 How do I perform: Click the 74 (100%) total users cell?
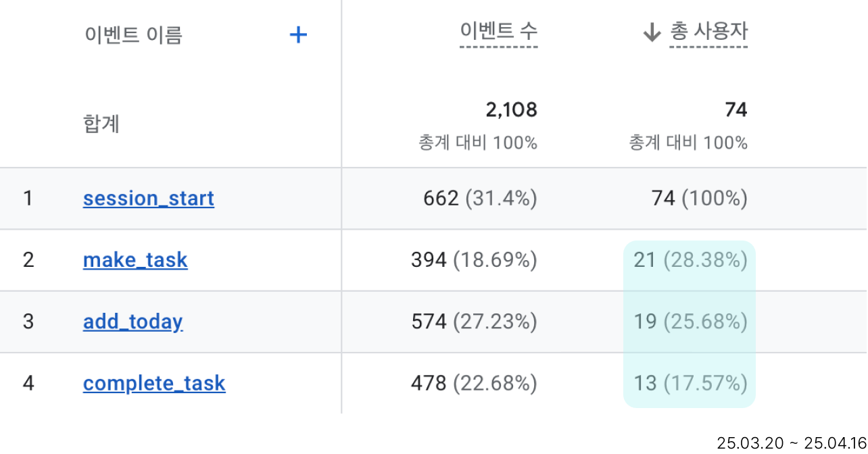pyautogui.click(x=700, y=199)
